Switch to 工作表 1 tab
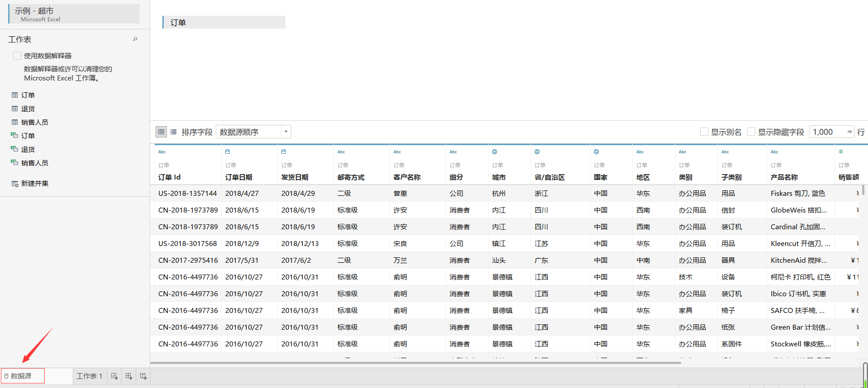 pyautogui.click(x=90, y=376)
